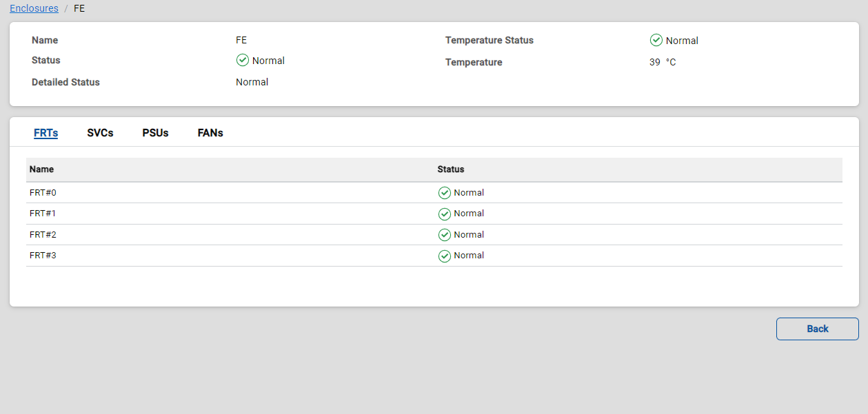Screen dimensions: 868x414
Task: Open the SVCs tab
Action: tap(100, 133)
